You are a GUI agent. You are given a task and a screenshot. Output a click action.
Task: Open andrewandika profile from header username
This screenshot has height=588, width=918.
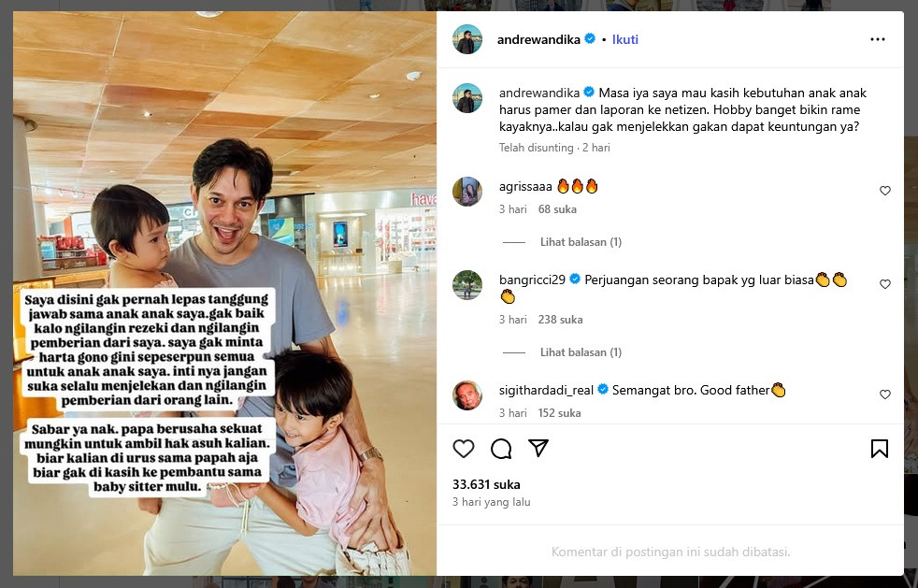[x=538, y=39]
